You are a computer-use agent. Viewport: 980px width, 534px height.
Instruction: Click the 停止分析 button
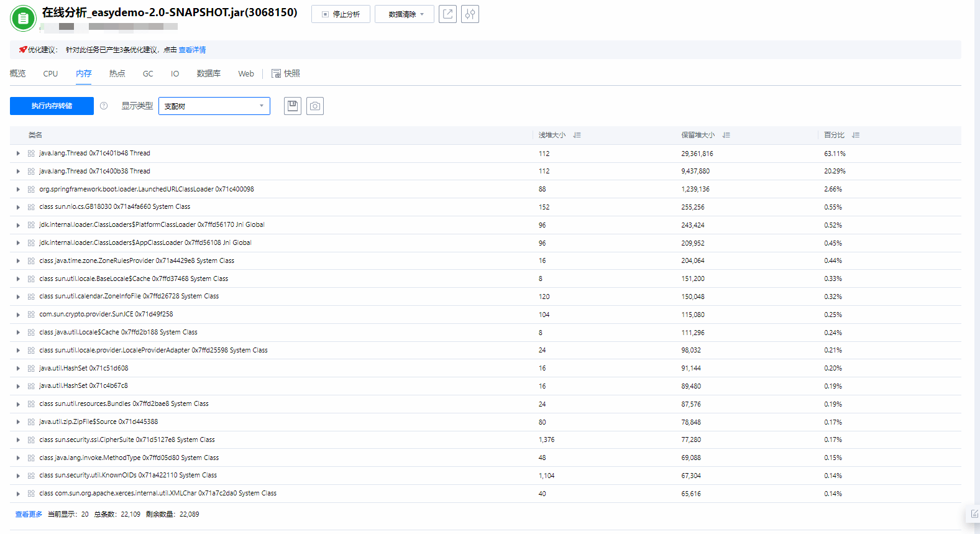[x=341, y=14]
